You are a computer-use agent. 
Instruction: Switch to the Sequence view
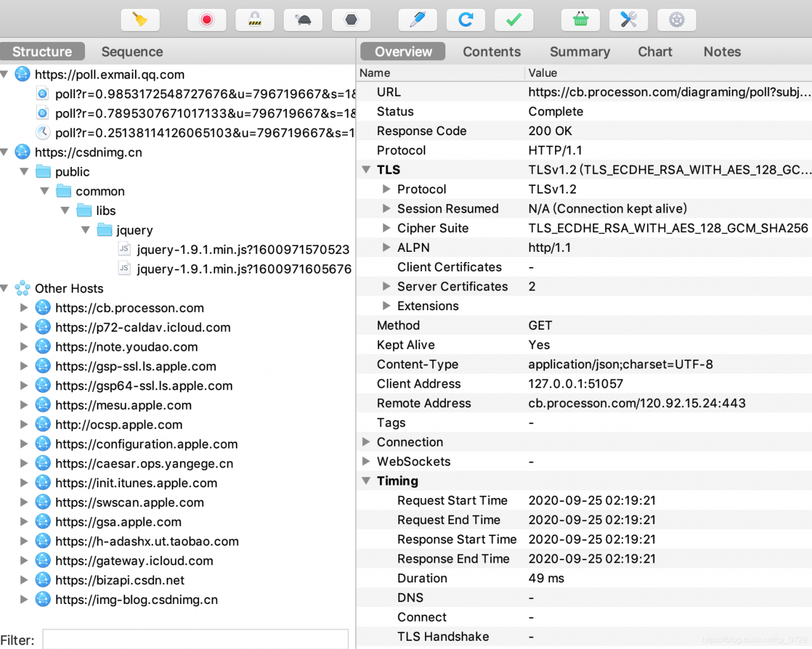click(132, 51)
